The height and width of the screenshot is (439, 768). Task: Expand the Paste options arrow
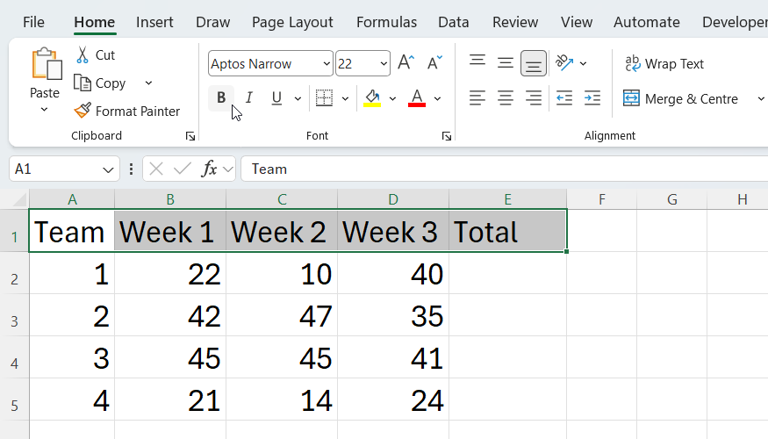44,111
